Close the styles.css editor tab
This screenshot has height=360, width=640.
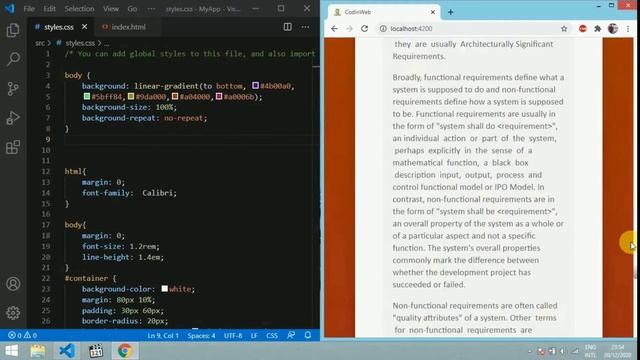(84, 27)
